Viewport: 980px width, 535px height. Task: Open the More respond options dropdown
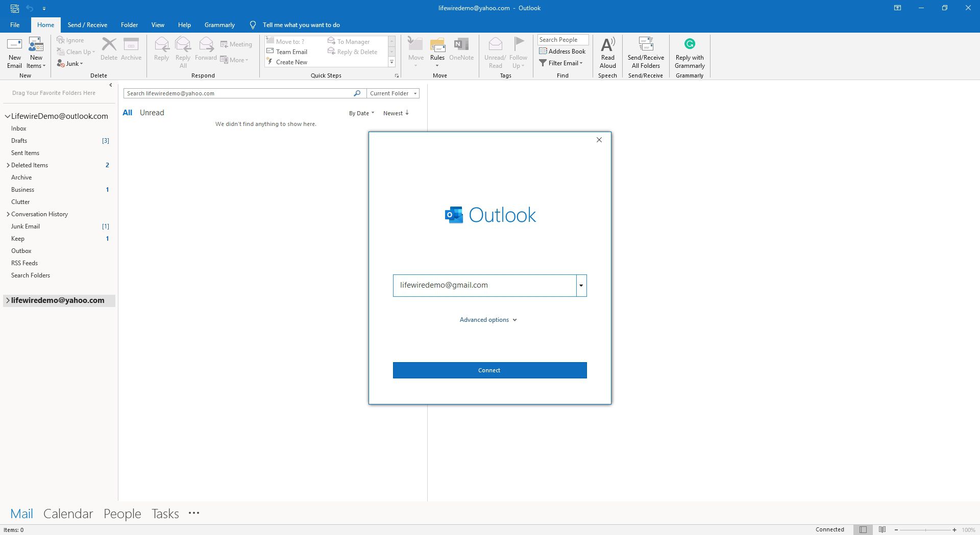point(234,60)
